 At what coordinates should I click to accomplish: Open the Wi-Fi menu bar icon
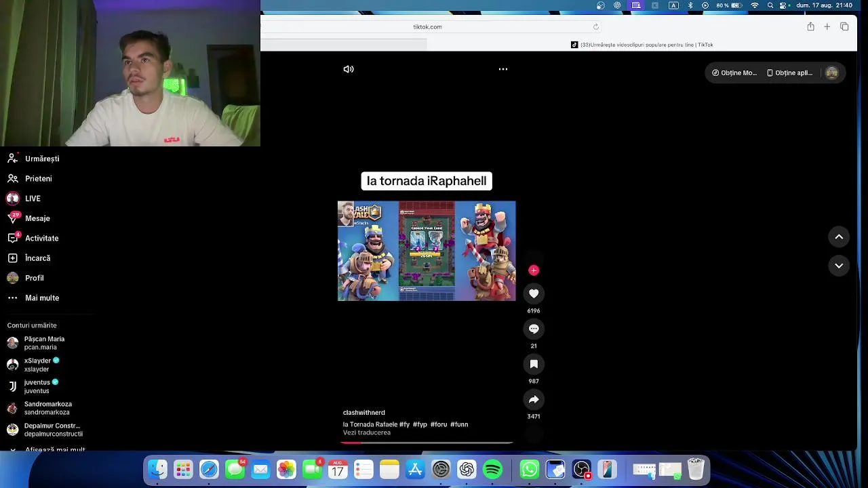pos(755,5)
